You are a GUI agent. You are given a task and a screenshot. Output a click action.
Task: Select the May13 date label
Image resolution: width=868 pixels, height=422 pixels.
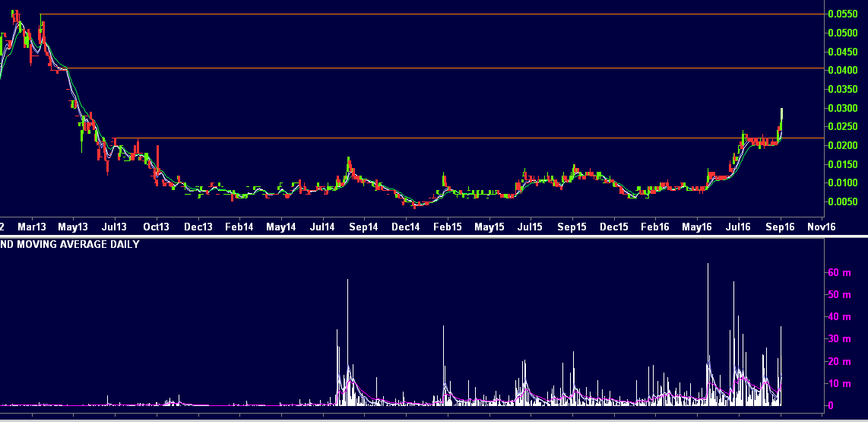74,227
